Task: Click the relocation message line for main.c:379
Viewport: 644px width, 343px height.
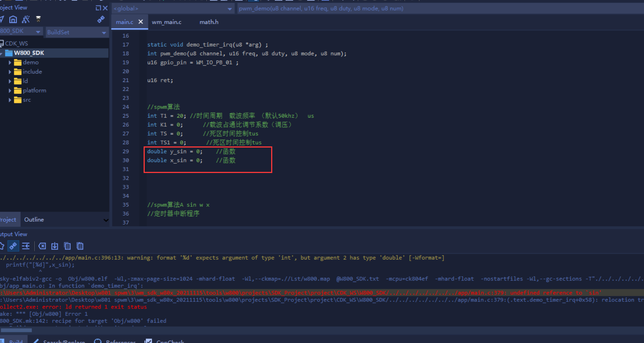Action: [322, 300]
